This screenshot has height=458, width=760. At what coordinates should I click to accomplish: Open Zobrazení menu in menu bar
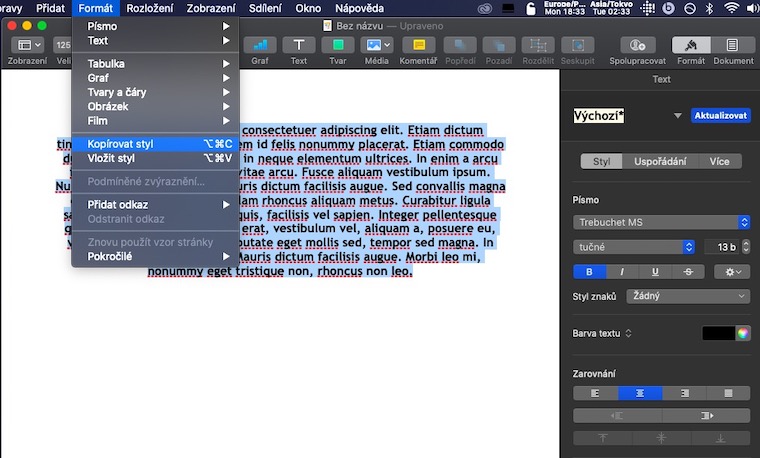click(x=211, y=8)
